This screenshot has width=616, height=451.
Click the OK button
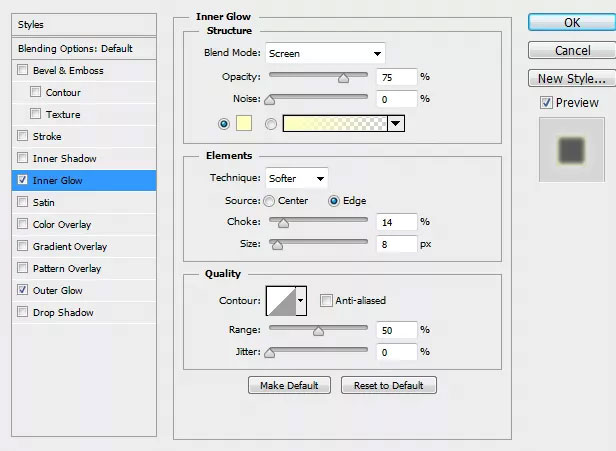coord(572,22)
